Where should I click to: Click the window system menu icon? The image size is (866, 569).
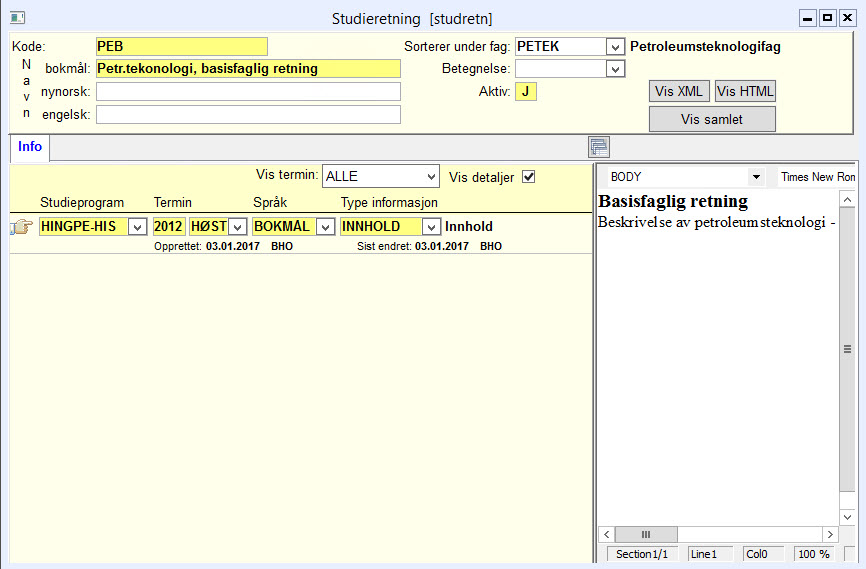[x=17, y=18]
